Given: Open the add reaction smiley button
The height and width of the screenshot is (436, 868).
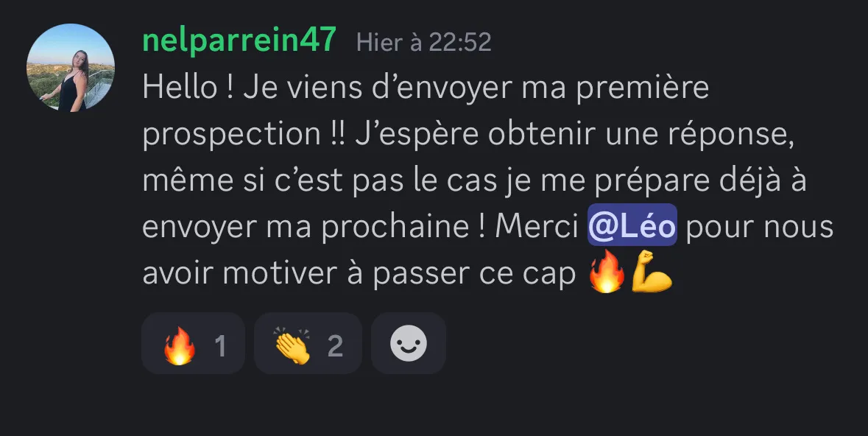Looking at the screenshot, I should tap(409, 343).
